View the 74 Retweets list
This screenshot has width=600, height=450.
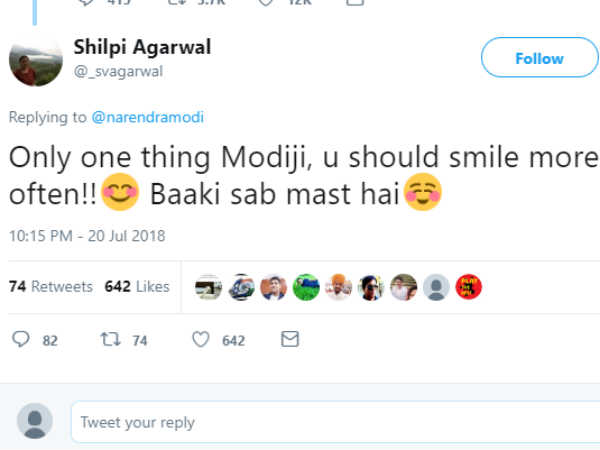point(50,287)
